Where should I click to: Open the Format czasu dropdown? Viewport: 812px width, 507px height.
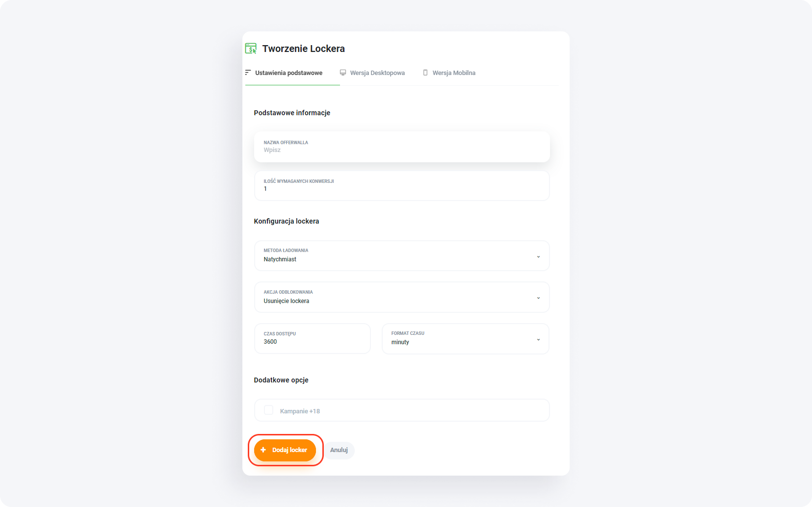[x=465, y=339]
